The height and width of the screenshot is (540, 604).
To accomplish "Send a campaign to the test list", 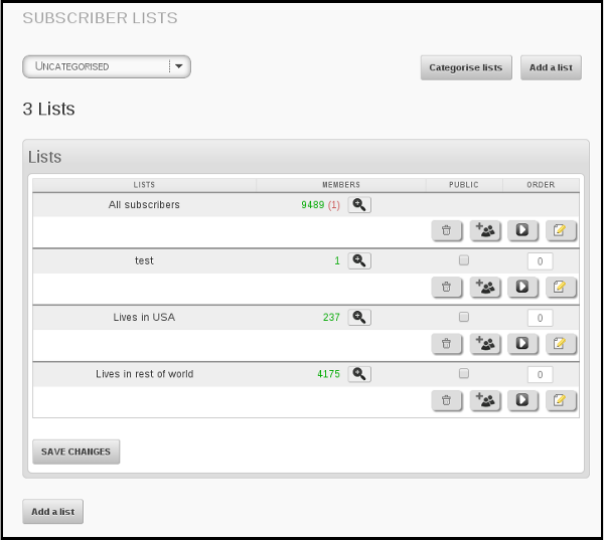I will (x=522, y=287).
